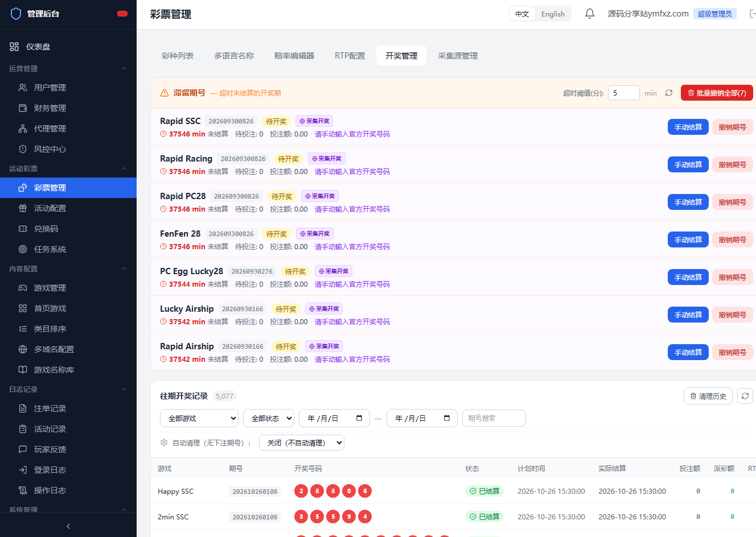Image resolution: width=756 pixels, height=537 pixels.
Task: Click the 超时阈值 minutes input field
Action: (x=624, y=93)
